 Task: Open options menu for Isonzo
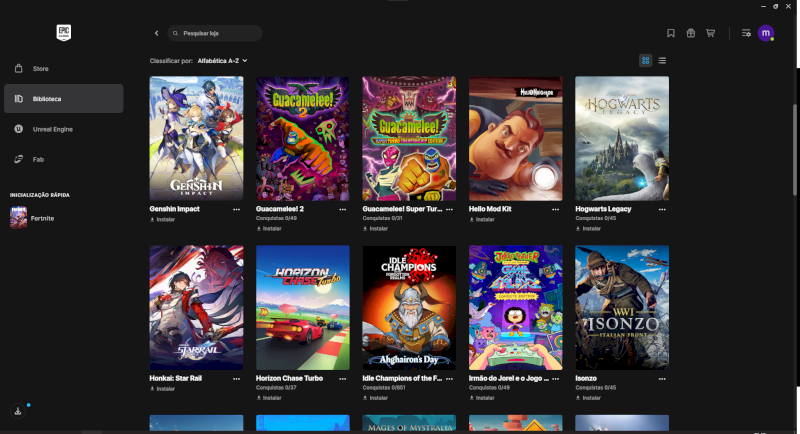click(662, 379)
